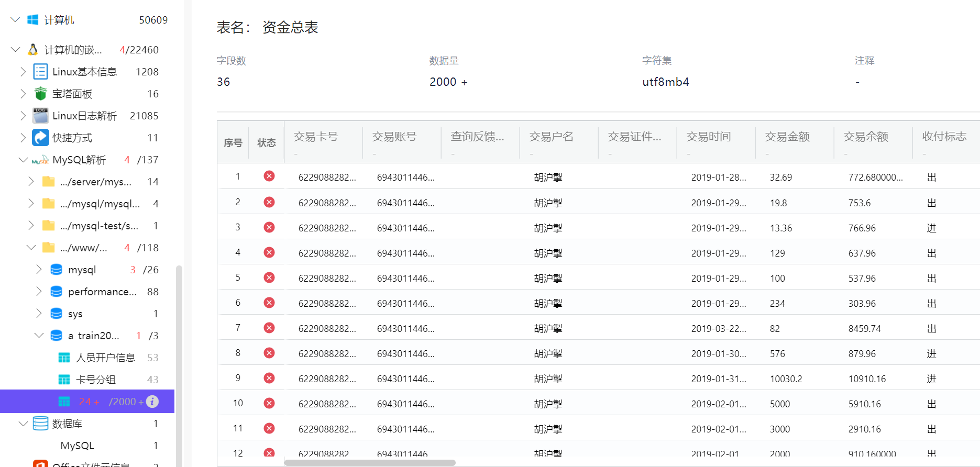Expand the Linux基本信息 node
Viewport: 980px width, 467px height.
[x=23, y=72]
